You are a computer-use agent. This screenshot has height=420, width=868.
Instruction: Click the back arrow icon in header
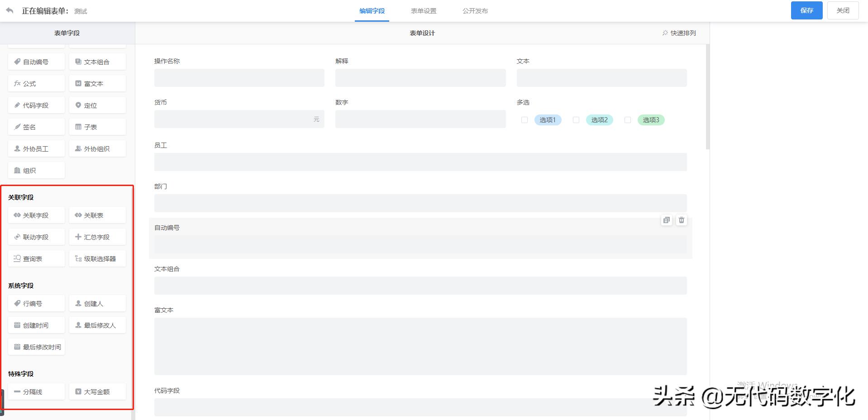[10, 10]
